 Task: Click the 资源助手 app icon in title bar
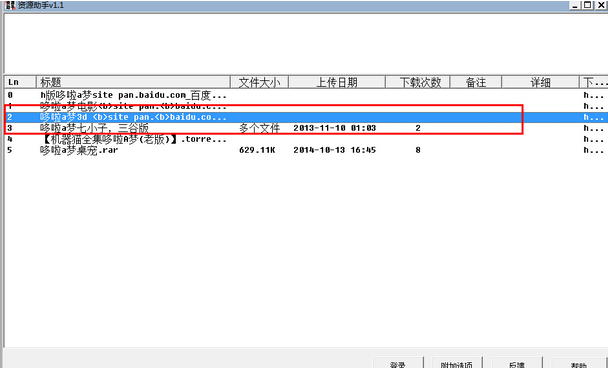(10, 5)
